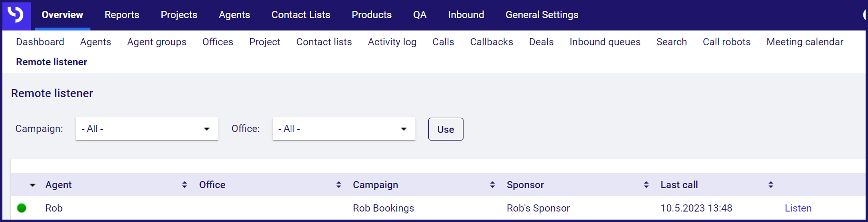The image size is (868, 222).
Task: Sort by Campaign column sort icon
Action: [493, 185]
